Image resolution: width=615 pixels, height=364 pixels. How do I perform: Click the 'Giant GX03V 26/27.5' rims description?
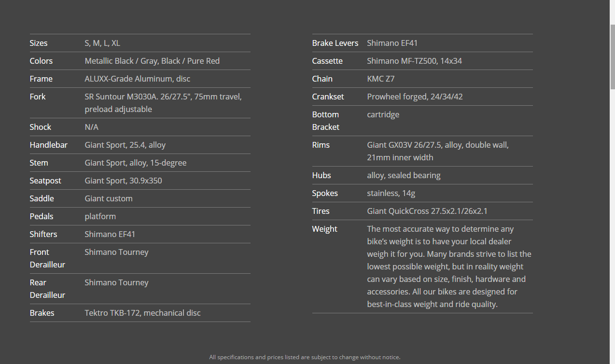tap(438, 151)
